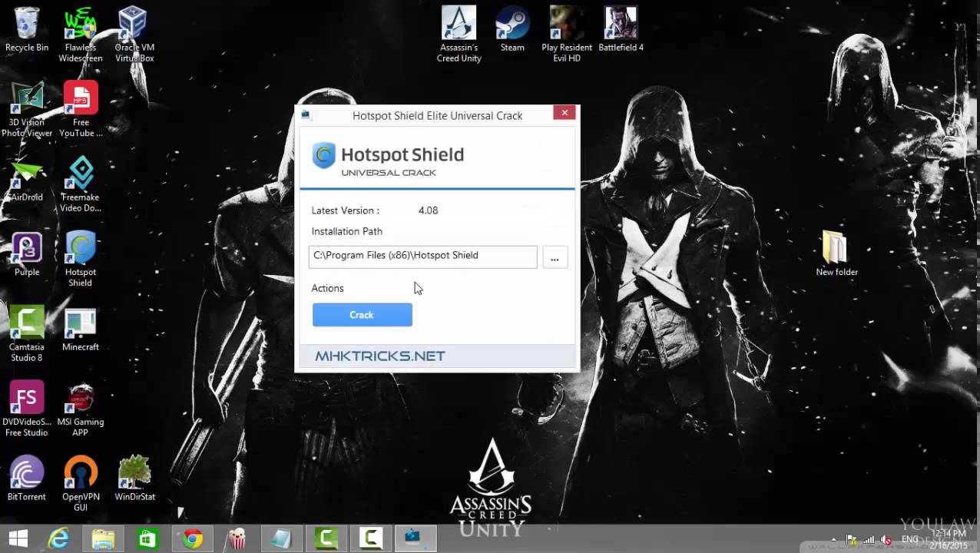Open the MSI Gaming APP shortcut
The width and height of the screenshot is (980, 553).
(81, 409)
